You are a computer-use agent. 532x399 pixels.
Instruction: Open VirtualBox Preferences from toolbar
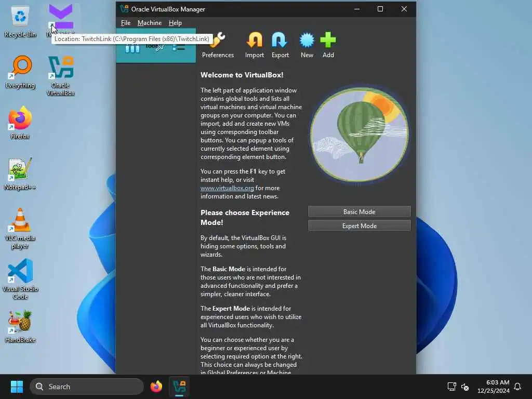[x=218, y=45]
